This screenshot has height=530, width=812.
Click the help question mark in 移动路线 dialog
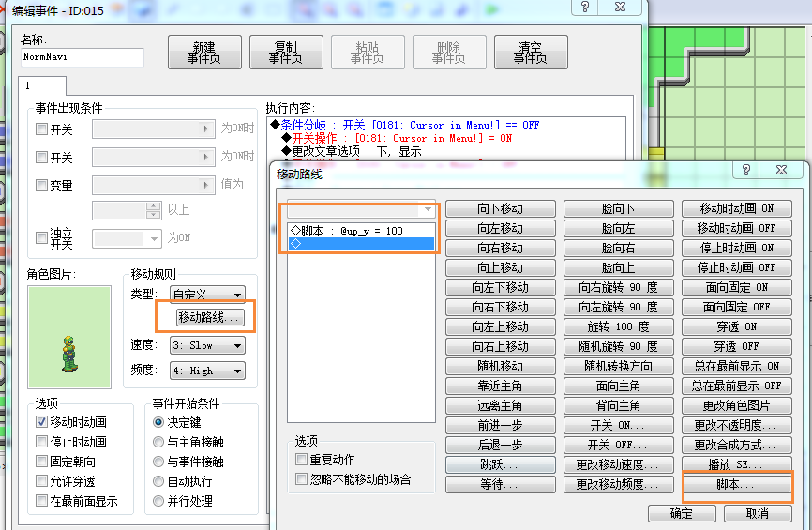[746, 170]
